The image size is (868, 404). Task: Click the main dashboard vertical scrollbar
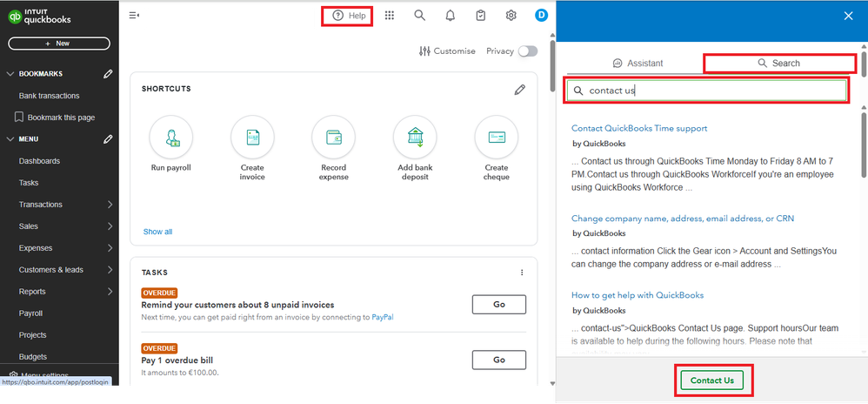click(x=552, y=66)
